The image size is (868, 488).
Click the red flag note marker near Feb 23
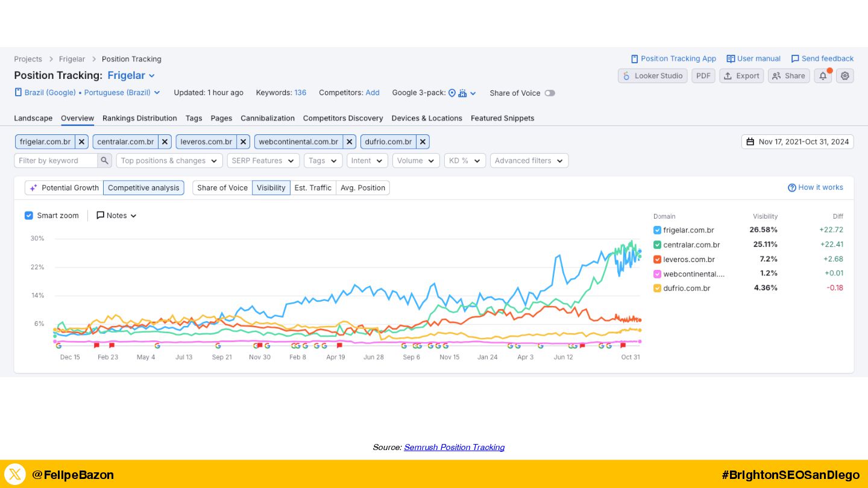point(112,346)
